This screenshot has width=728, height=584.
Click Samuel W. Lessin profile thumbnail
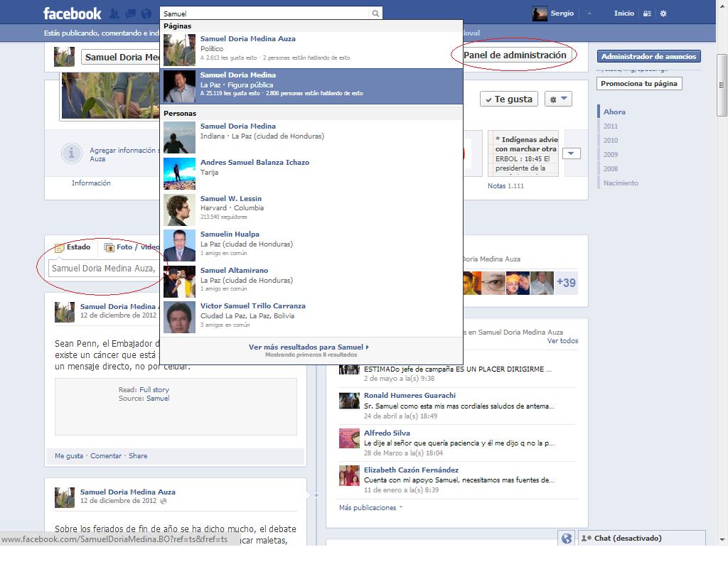(179, 210)
